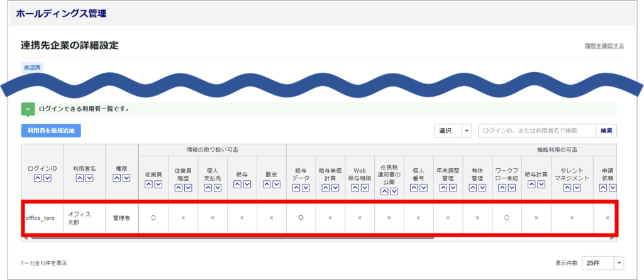Sort 給与データ column descending
Image resolution: width=644 pixels, height=280 pixels.
[306, 188]
